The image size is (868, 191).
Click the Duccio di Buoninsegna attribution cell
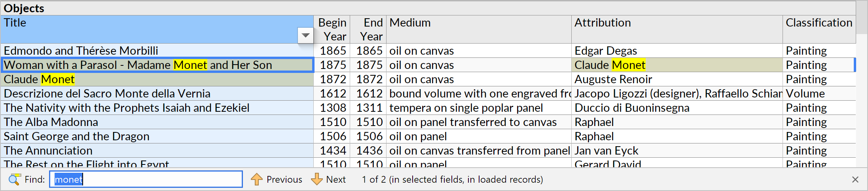(677, 108)
